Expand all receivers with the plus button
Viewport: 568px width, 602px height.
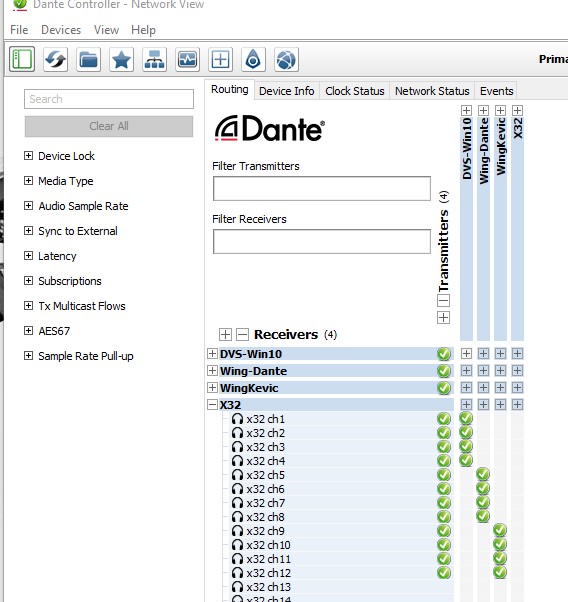pyautogui.click(x=225, y=334)
